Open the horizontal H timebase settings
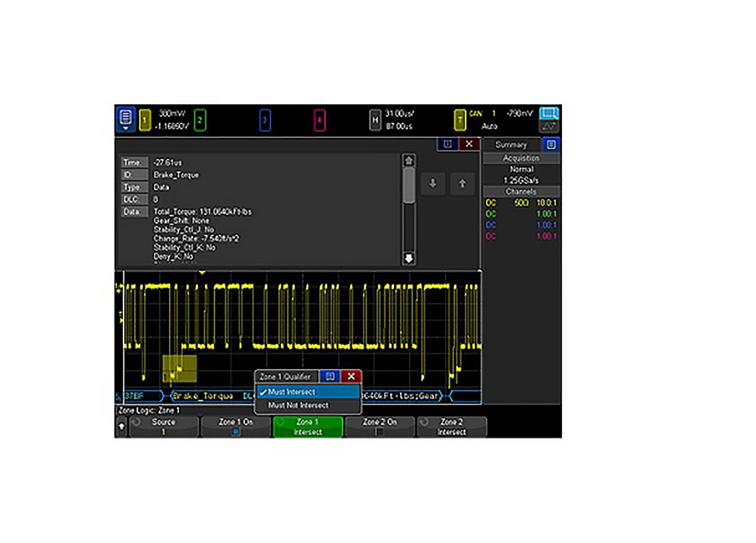Image resolution: width=756 pixels, height=543 pixels. 375,120
